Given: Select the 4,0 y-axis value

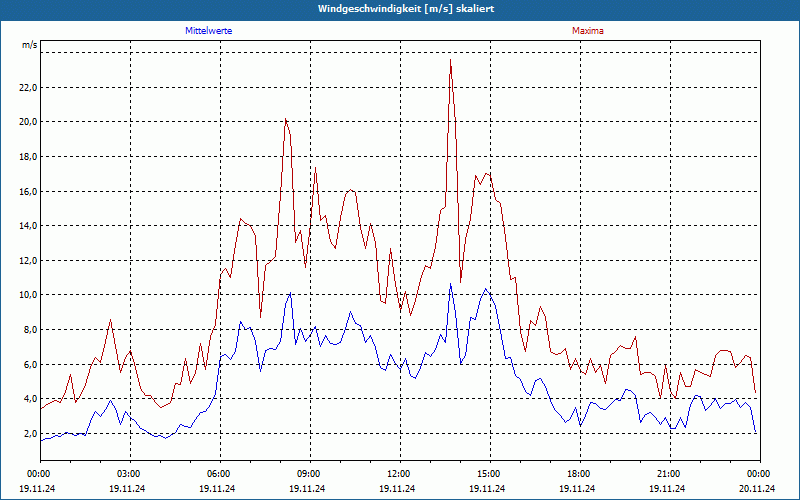Looking at the screenshot, I should (x=30, y=398).
